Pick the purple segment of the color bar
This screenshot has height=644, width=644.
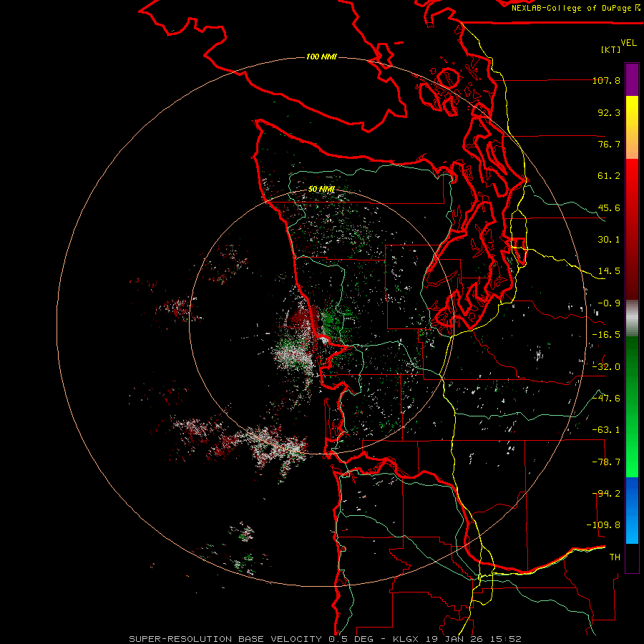pos(632,79)
